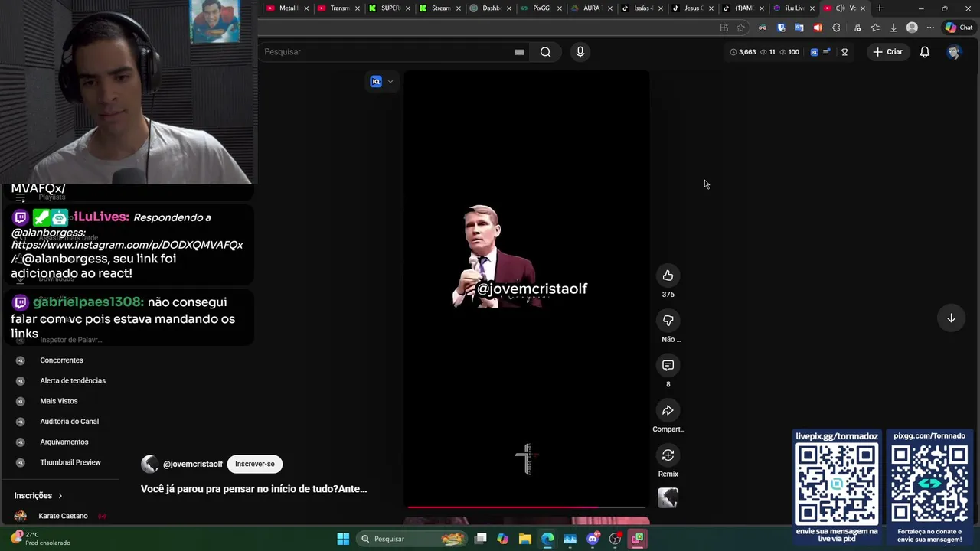980x551 pixels.
Task: Open the Karate Caetano subscription
Action: [x=63, y=516]
